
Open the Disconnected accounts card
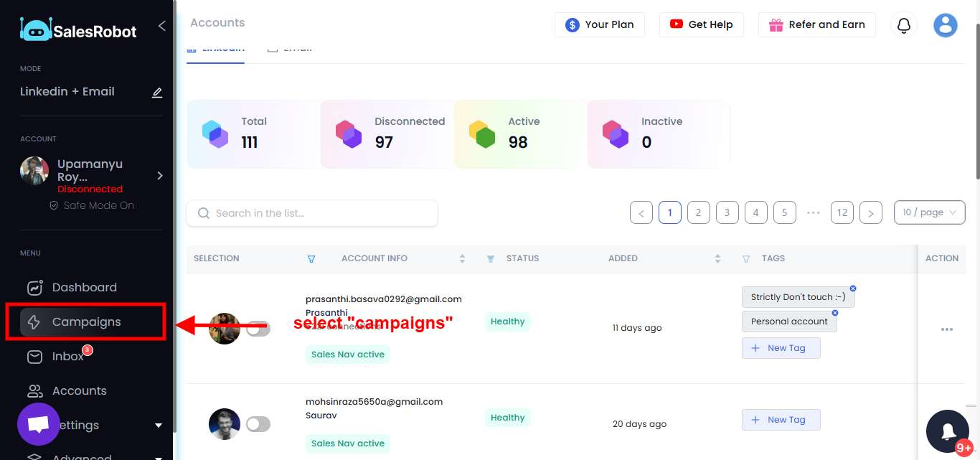click(387, 134)
